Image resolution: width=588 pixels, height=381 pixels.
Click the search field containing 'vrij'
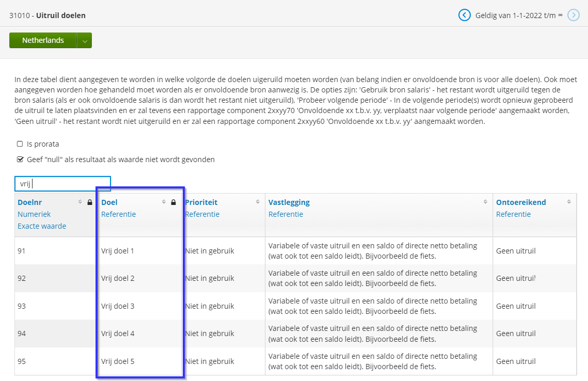[x=62, y=183]
